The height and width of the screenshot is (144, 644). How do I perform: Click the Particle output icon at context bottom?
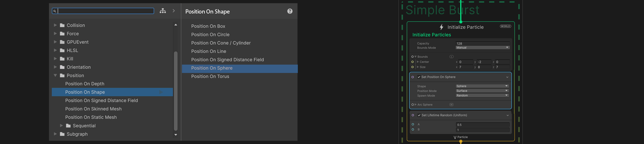coord(455,137)
